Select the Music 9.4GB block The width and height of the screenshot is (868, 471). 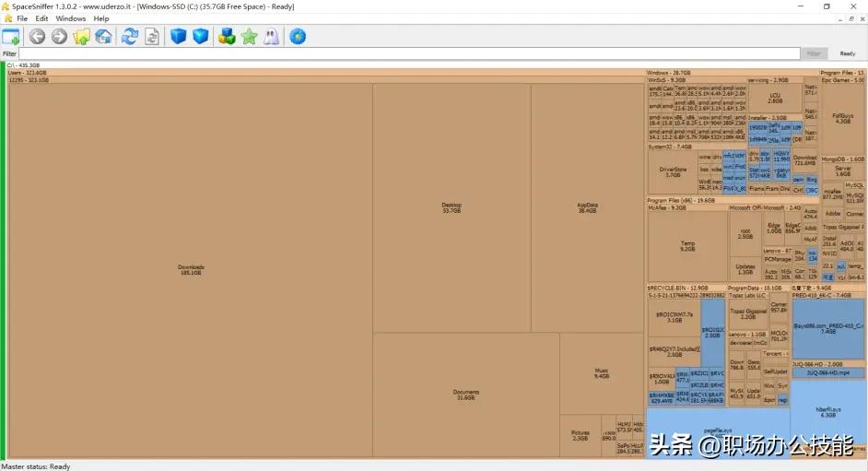602,373
